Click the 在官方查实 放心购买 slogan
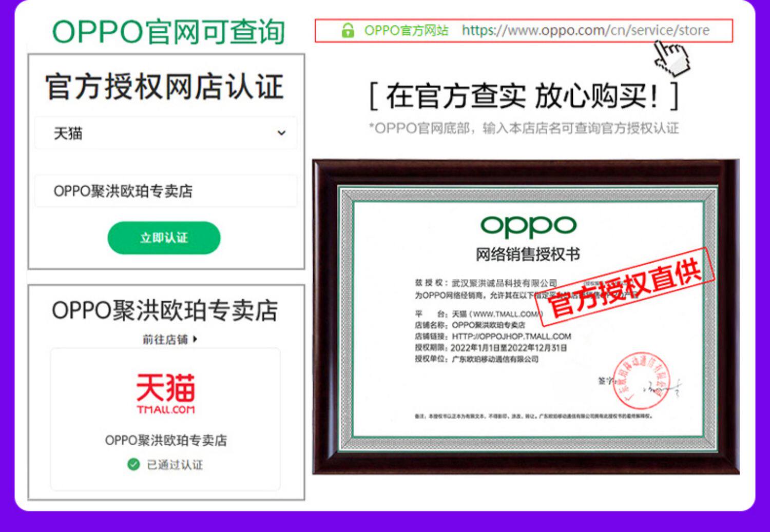This screenshot has width=770, height=532. click(x=524, y=96)
